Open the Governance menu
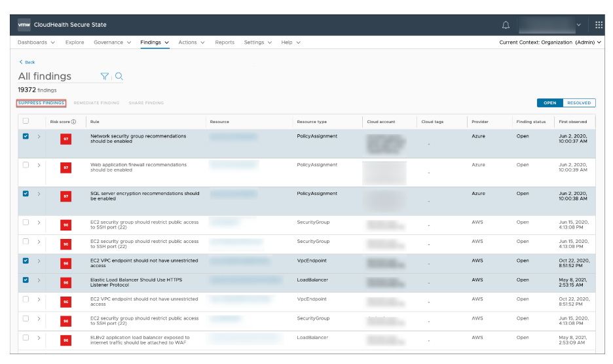This screenshot has width=613, height=364. [112, 43]
